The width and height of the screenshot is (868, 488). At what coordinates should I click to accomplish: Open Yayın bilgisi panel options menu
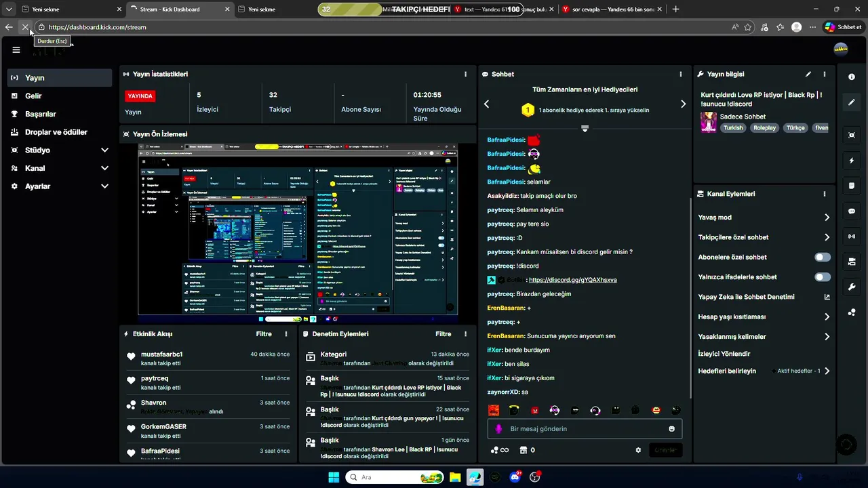(x=825, y=74)
